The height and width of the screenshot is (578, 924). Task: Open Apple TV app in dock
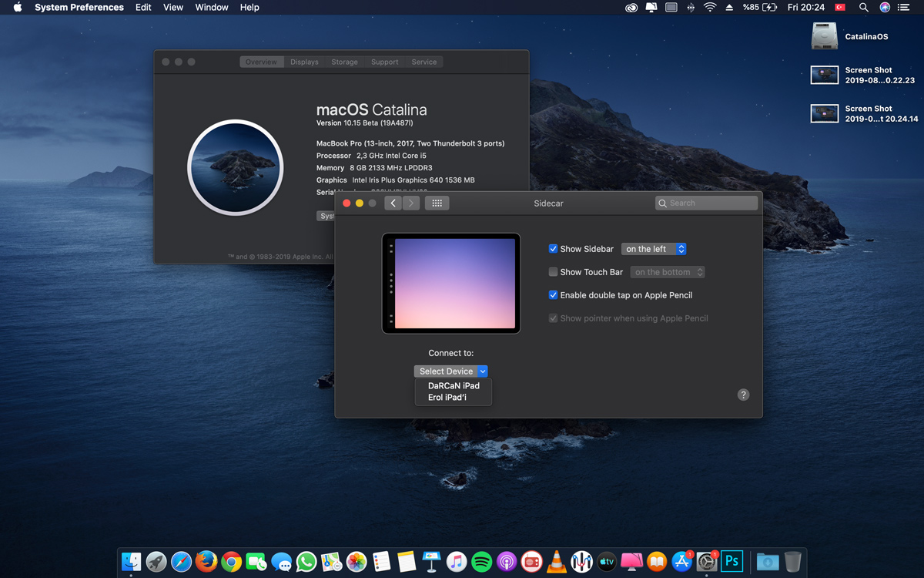[x=607, y=562]
